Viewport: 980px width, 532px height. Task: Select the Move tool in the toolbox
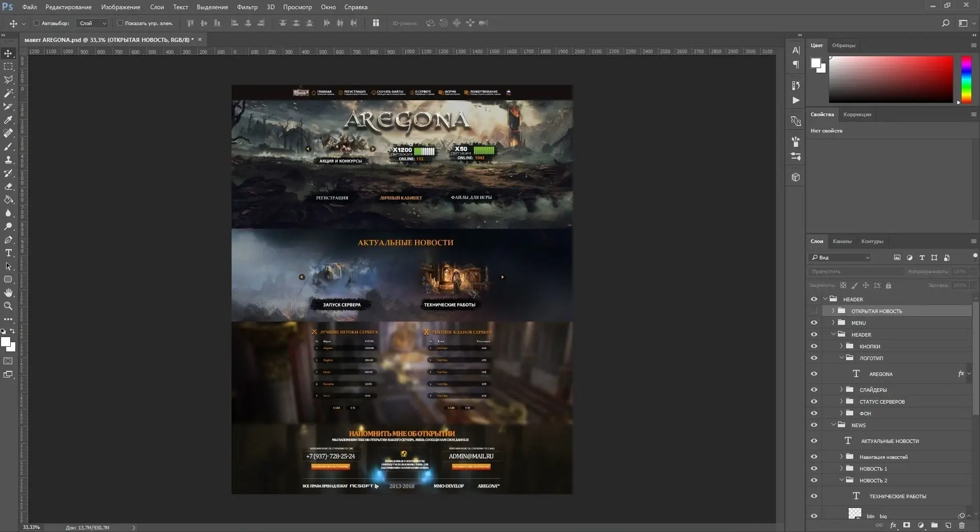tap(8, 53)
